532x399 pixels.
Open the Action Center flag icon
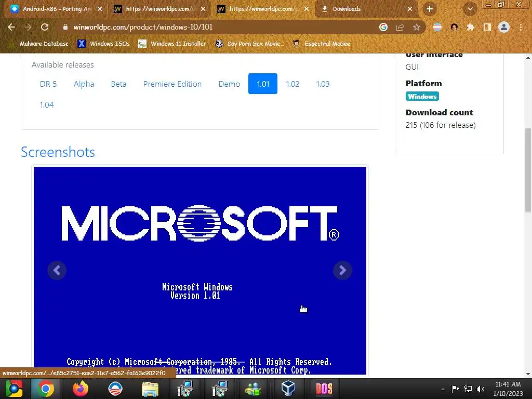click(x=455, y=389)
